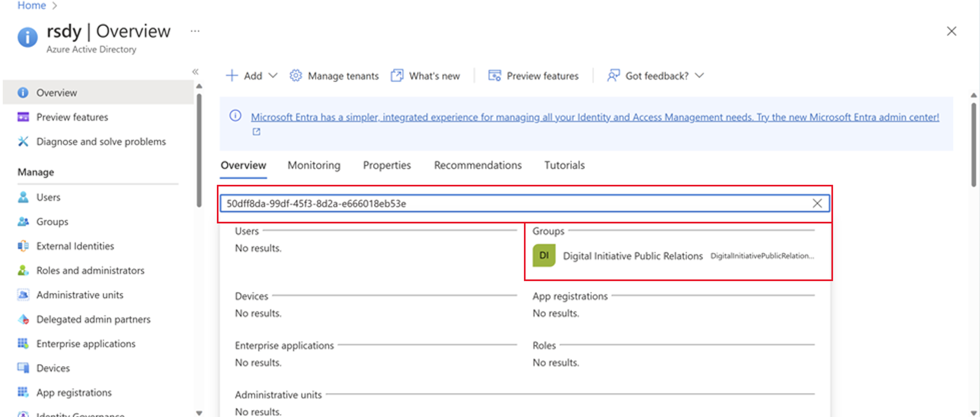Screen dimensions: 980x417
Task: Click the info icon in the Entra banner
Action: click(236, 116)
